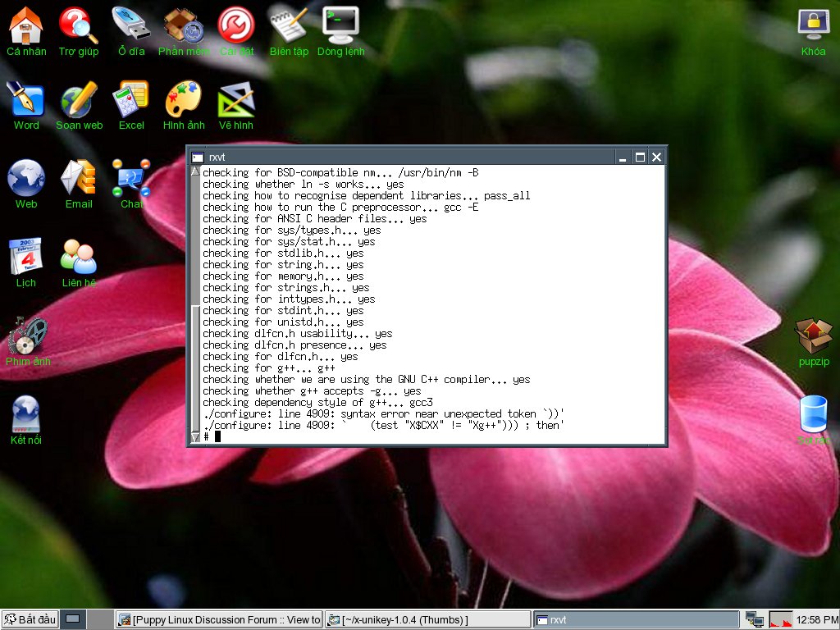This screenshot has height=630, width=840.
Task: Click 'checking how to run the C preprocessor' line
Action: [x=340, y=208]
